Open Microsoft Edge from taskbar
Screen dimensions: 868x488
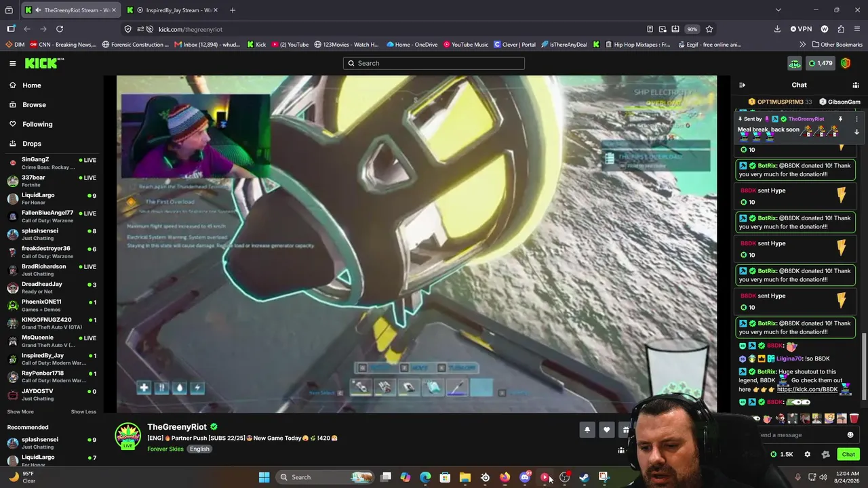pos(425,477)
